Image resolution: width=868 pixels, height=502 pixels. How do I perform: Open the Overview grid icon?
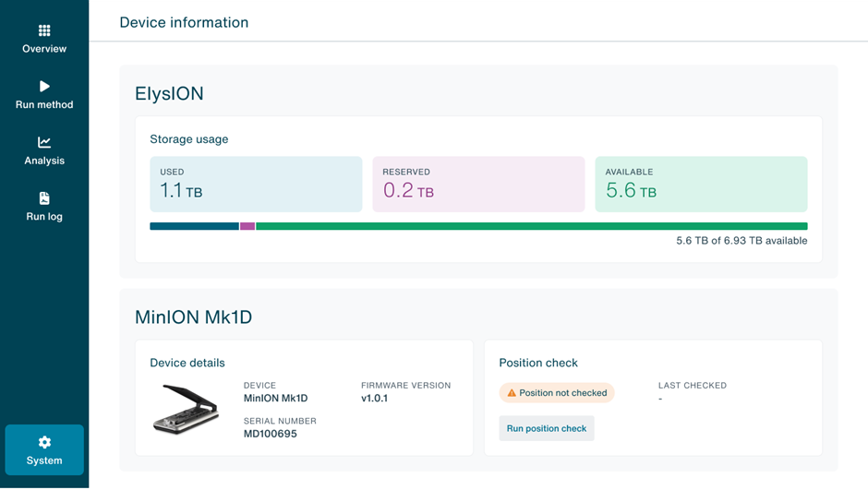[x=44, y=30]
